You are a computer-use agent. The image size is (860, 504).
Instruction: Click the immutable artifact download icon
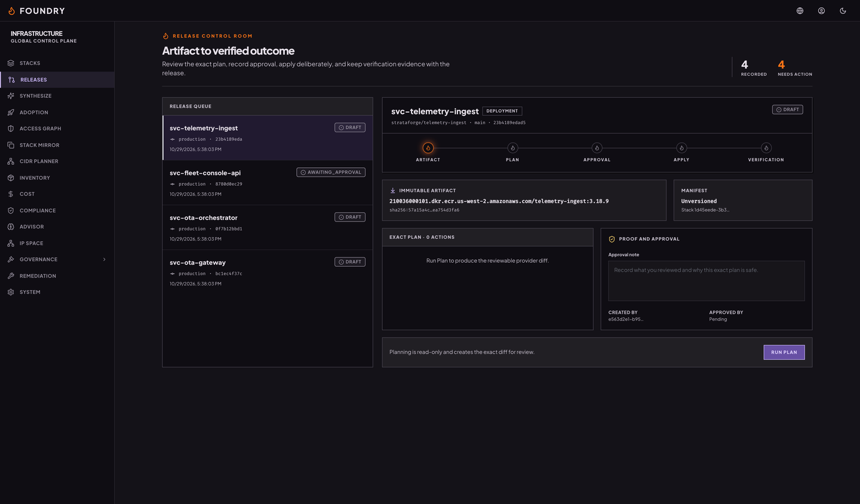(x=393, y=190)
